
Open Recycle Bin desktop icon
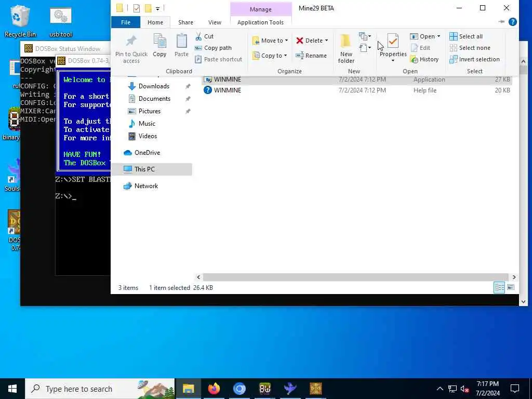click(x=20, y=21)
